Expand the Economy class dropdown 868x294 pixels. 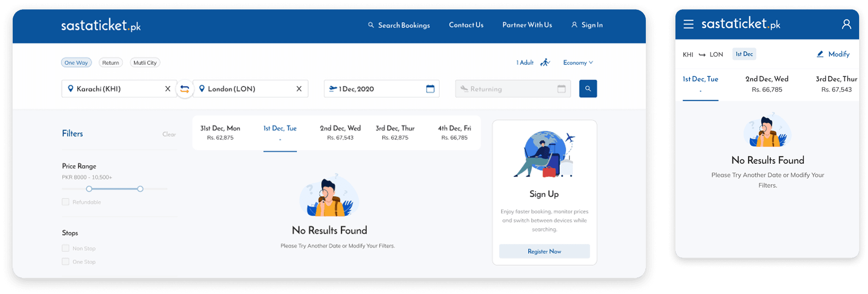578,63
